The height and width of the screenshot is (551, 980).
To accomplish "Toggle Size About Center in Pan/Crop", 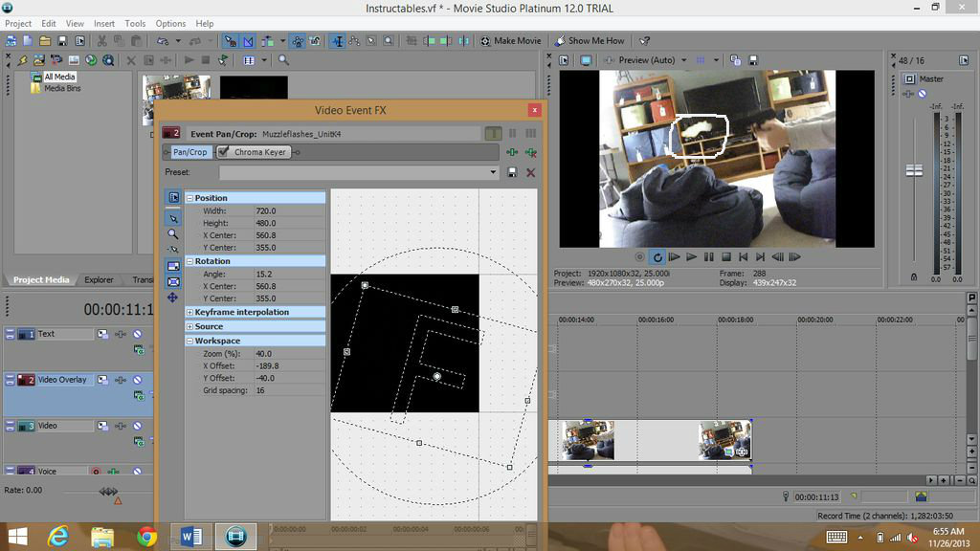I will [173, 282].
